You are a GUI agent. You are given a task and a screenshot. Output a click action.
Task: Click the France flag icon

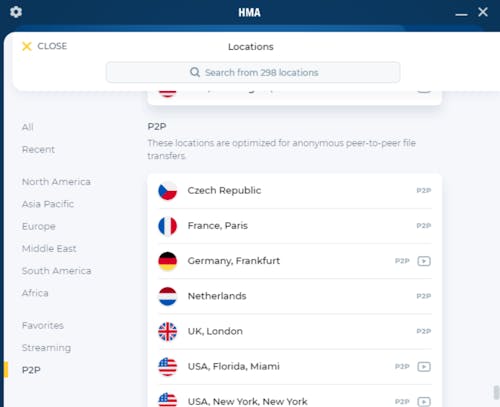click(x=167, y=226)
